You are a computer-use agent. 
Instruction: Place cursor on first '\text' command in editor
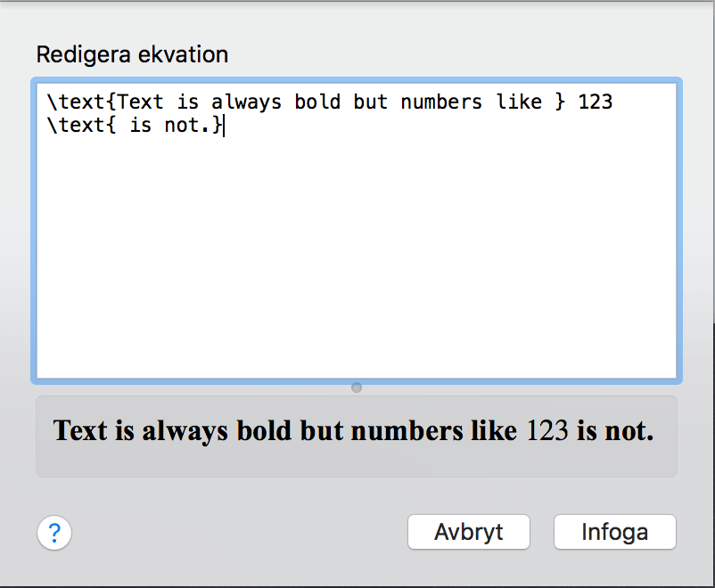click(x=76, y=102)
